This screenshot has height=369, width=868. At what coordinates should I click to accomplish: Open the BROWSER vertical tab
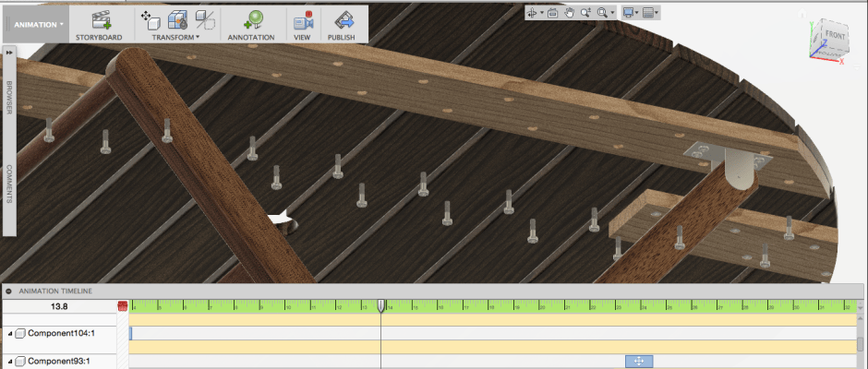pos(9,98)
